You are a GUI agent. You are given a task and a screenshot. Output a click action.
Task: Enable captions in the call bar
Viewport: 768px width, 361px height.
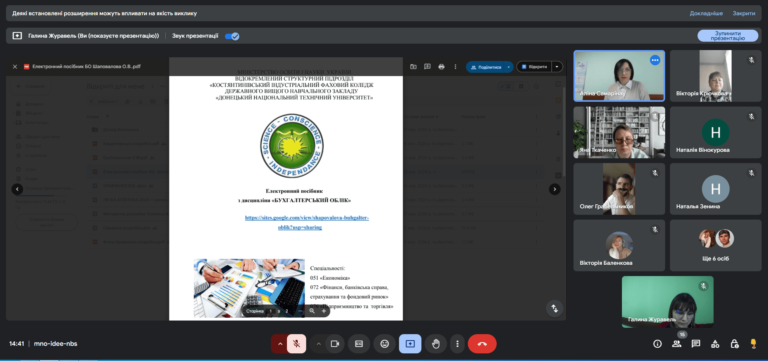pos(359,344)
